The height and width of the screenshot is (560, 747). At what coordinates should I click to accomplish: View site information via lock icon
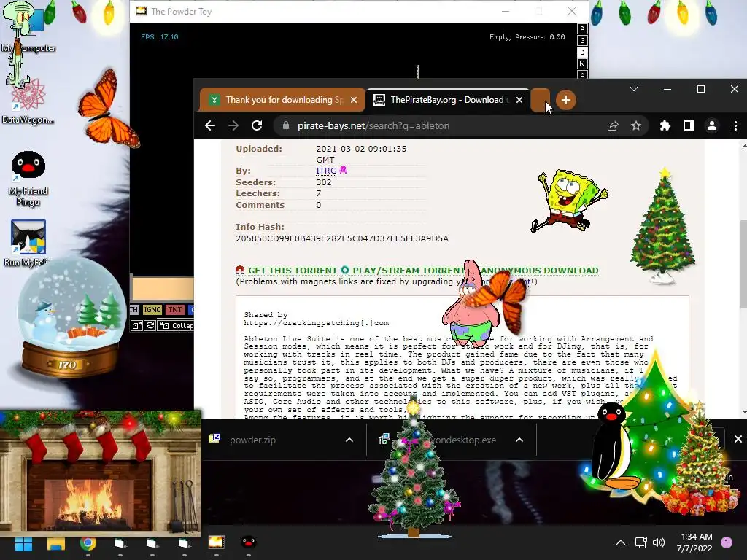tap(286, 125)
